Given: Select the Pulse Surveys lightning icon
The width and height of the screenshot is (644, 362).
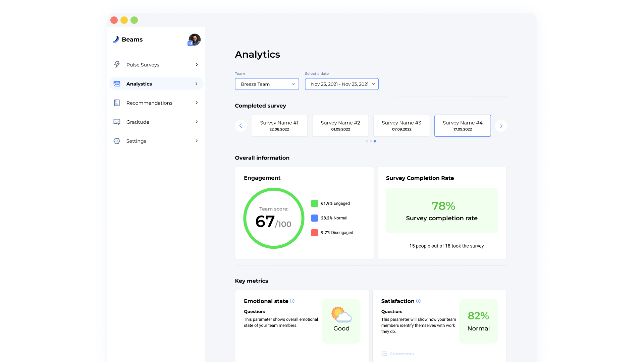Looking at the screenshot, I should (117, 64).
